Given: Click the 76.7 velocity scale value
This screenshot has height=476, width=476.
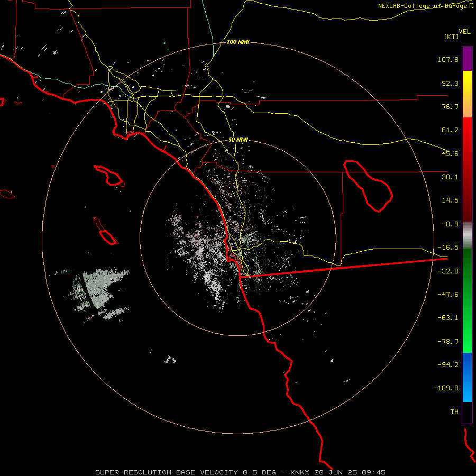Looking at the screenshot, I should [x=450, y=106].
